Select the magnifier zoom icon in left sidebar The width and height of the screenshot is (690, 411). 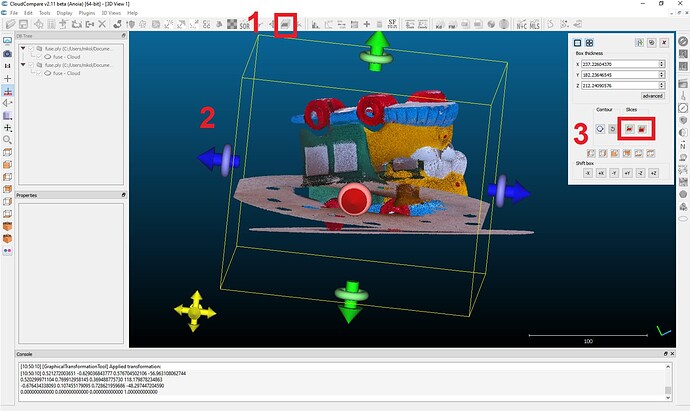(7, 140)
